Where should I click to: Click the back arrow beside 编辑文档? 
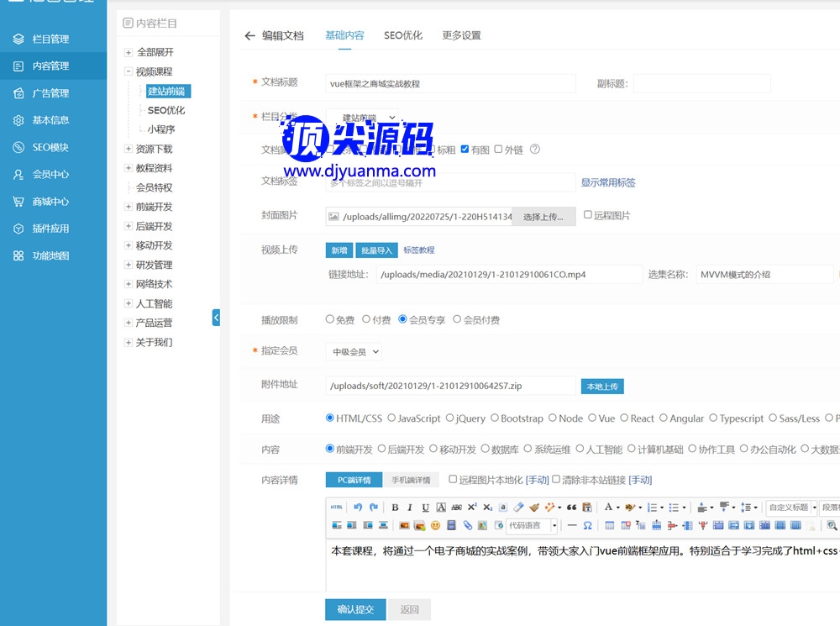249,35
